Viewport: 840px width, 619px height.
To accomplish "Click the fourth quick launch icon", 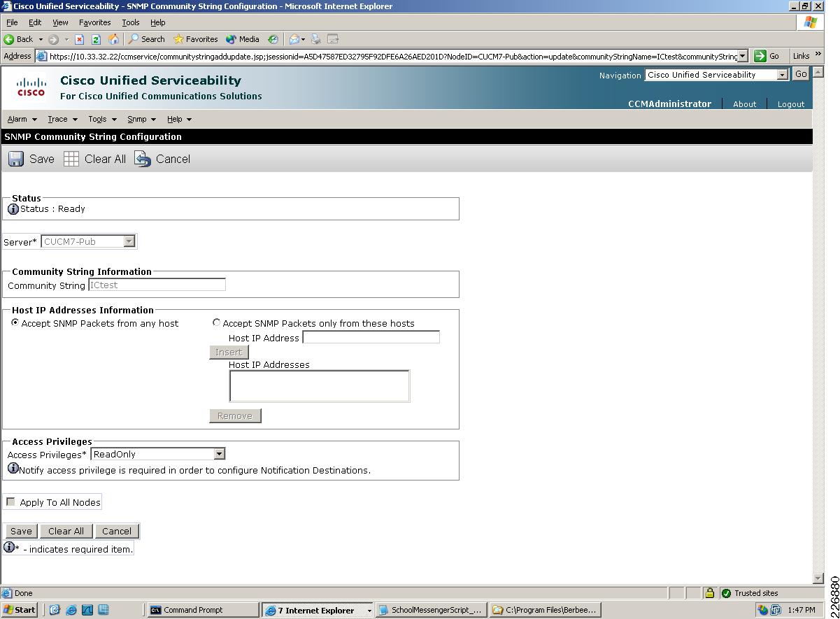I will (104, 610).
